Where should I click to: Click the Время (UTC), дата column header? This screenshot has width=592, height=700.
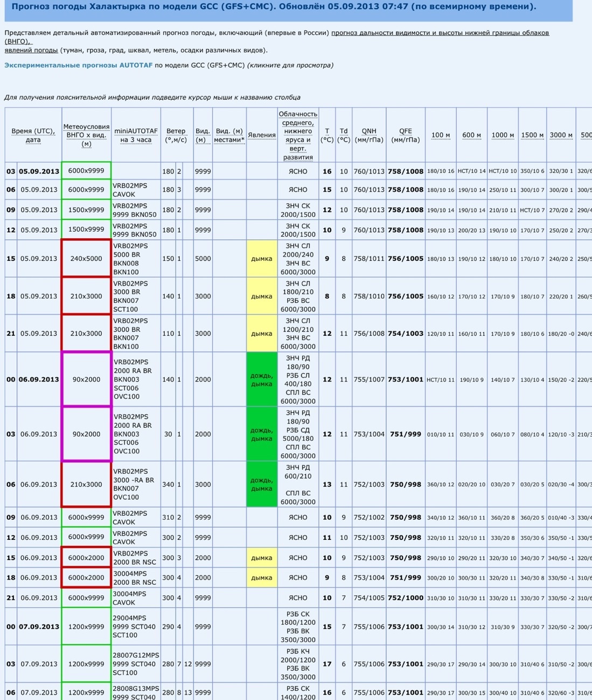33,135
